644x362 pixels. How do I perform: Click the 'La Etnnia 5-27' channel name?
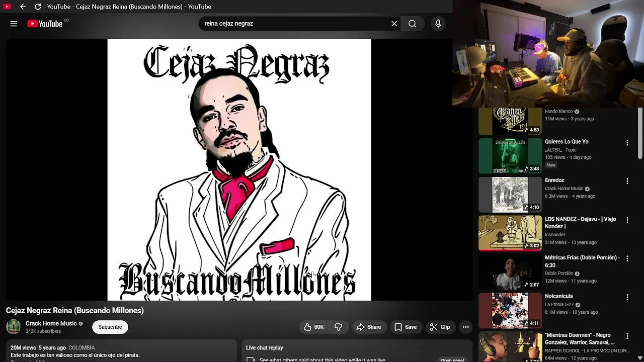(559, 305)
